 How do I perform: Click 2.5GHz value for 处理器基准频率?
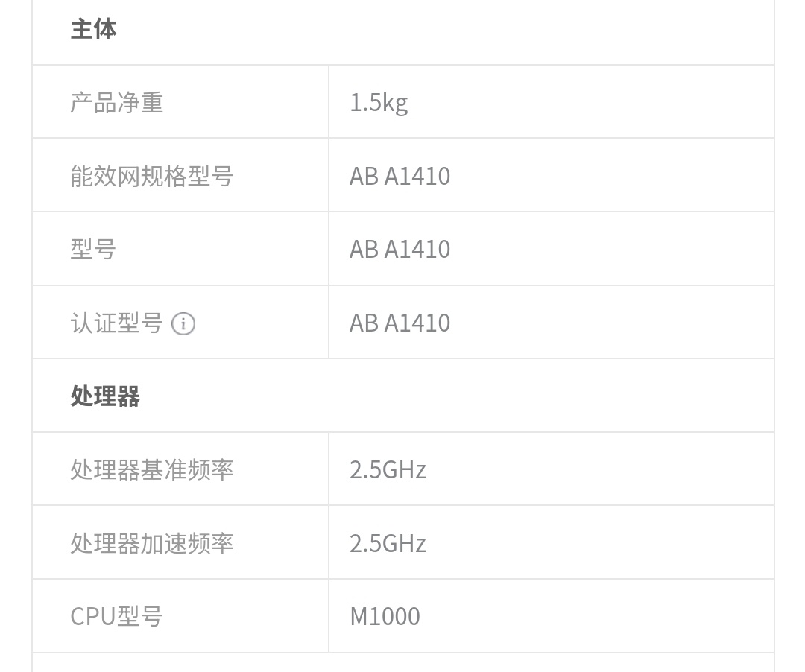click(388, 470)
